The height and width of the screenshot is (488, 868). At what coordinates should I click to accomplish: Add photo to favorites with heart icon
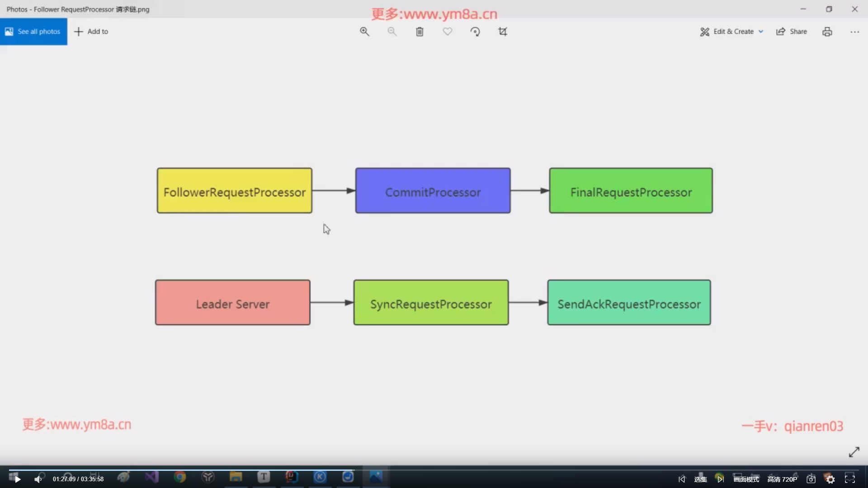[447, 32]
